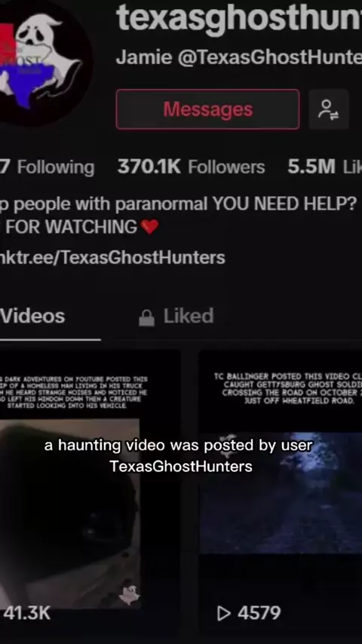
Task: Open the linktr.ee/TexasGhostHunters link
Action: click(112, 257)
